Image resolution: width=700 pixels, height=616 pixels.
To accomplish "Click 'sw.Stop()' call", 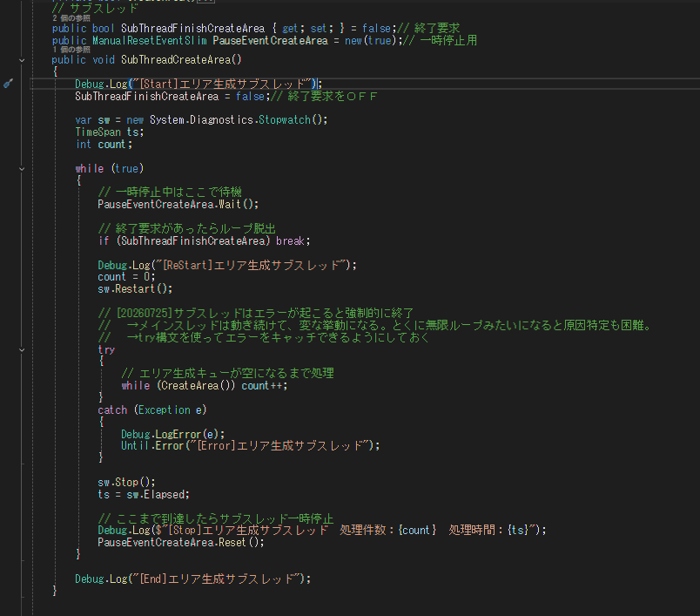I will tap(125, 483).
